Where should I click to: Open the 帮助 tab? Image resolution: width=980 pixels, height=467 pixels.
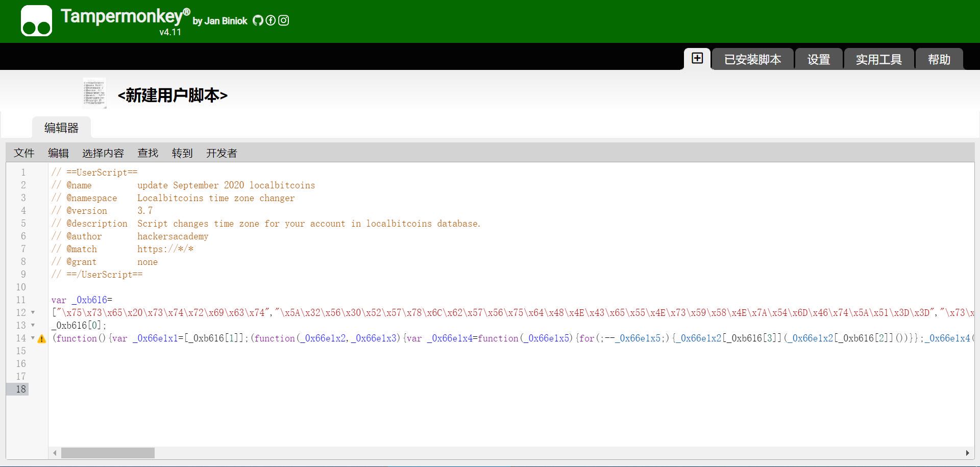point(939,59)
